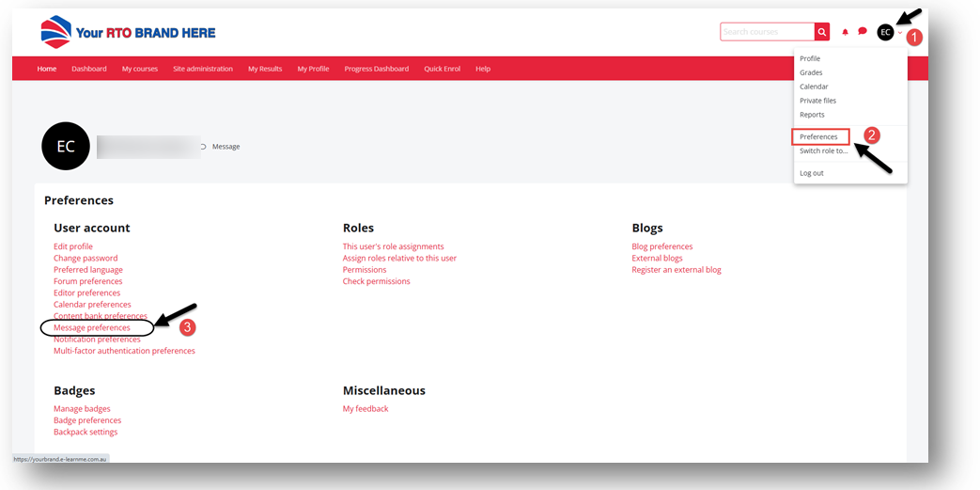Open the messaging chat bubble icon
The width and height of the screenshot is (980, 490).
tap(863, 32)
